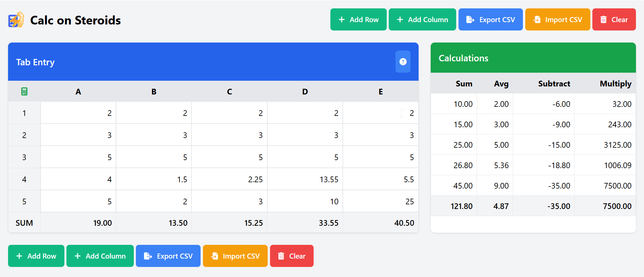Click the bottom Add Column button

(100, 256)
